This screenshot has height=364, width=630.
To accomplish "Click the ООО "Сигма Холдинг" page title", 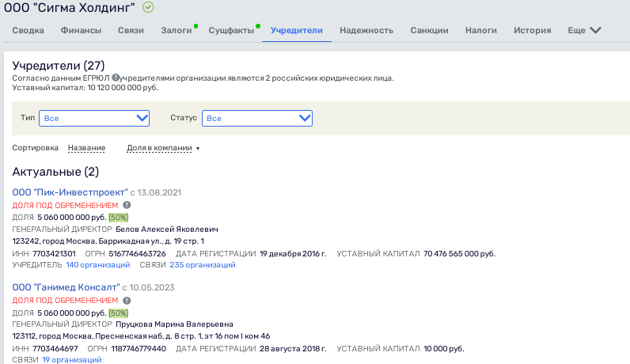I will point(70,8).
